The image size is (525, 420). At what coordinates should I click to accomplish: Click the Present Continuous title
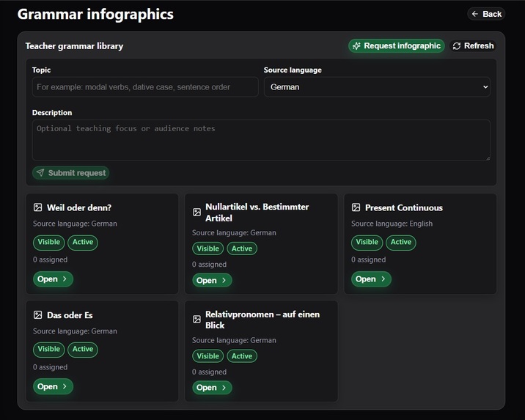click(404, 207)
